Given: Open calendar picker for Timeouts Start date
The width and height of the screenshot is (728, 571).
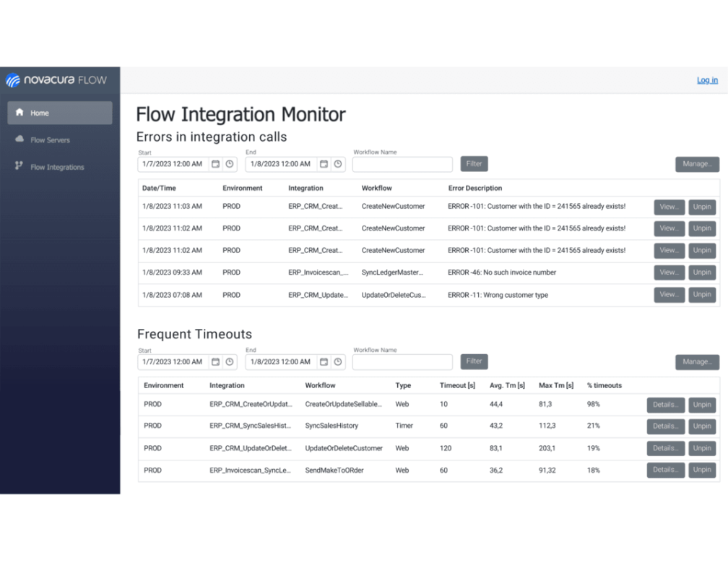Looking at the screenshot, I should pos(215,361).
